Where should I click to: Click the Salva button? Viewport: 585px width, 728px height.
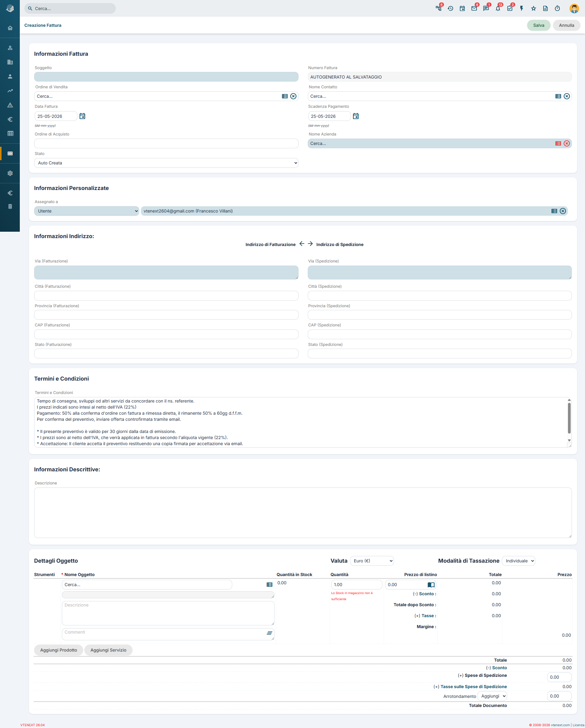pos(538,25)
